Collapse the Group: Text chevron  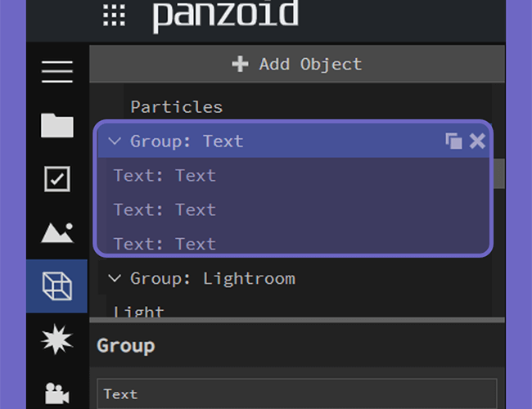click(115, 141)
